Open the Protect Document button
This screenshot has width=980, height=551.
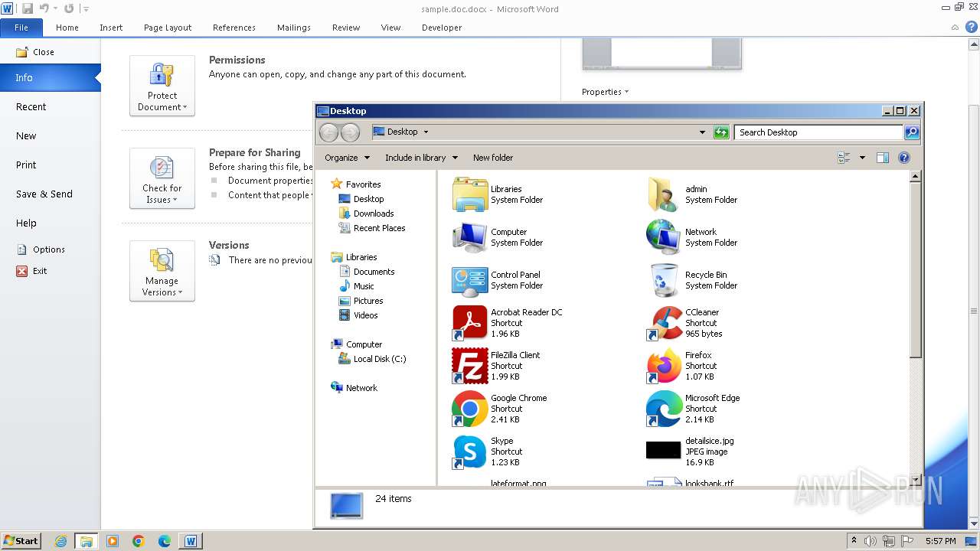click(x=162, y=86)
